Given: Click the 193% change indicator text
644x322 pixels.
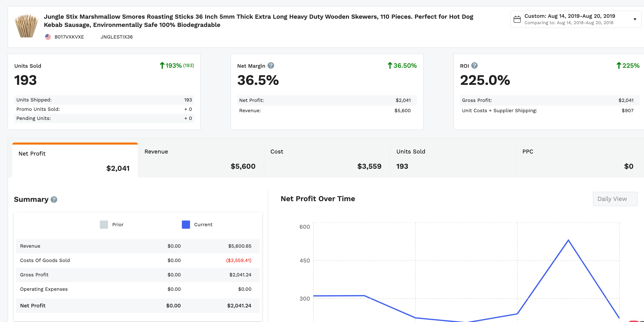Looking at the screenshot, I should tap(173, 65).
